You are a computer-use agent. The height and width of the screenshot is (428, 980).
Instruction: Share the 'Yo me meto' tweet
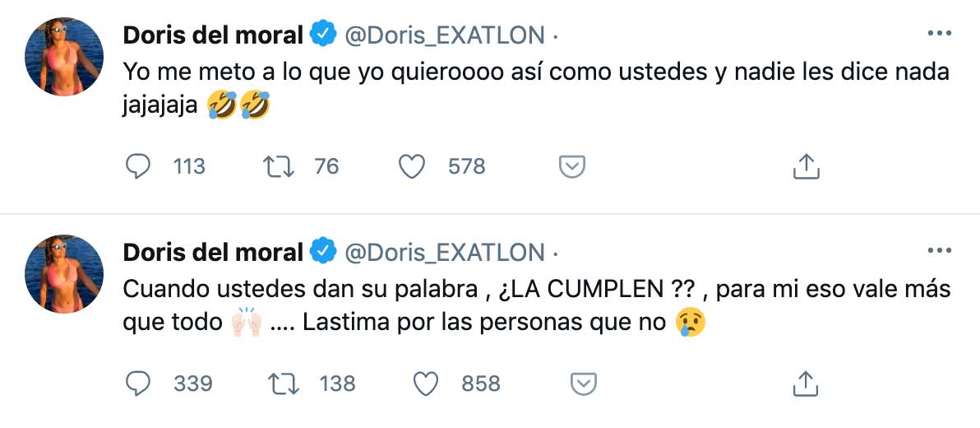807,167
